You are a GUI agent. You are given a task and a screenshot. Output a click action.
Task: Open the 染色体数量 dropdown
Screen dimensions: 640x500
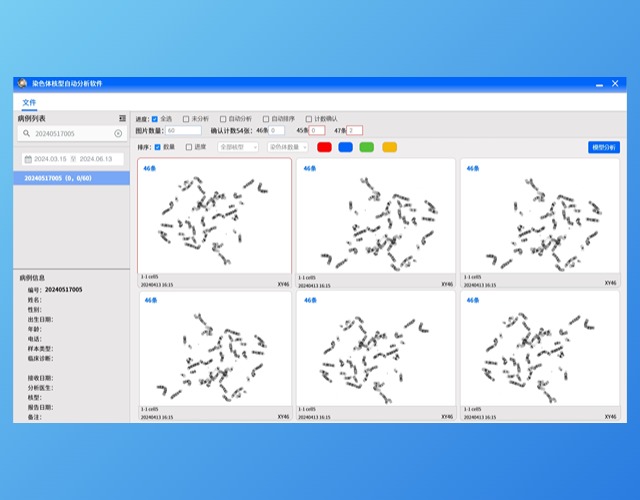pos(287,147)
